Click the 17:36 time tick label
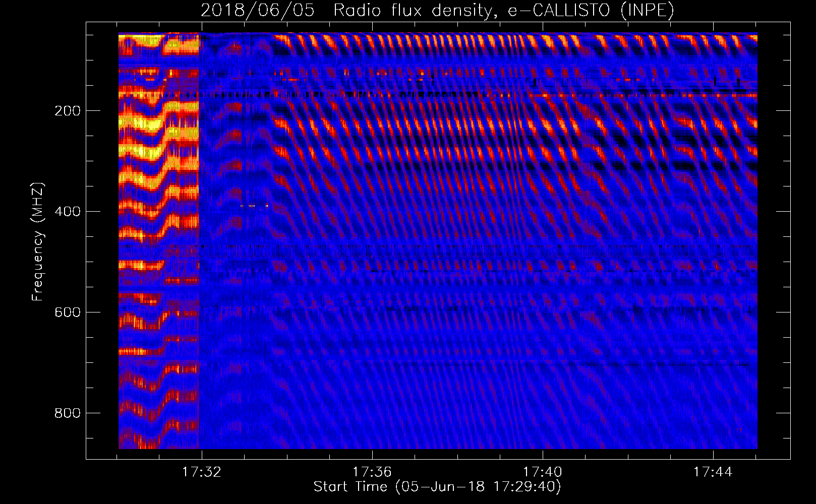 372,472
